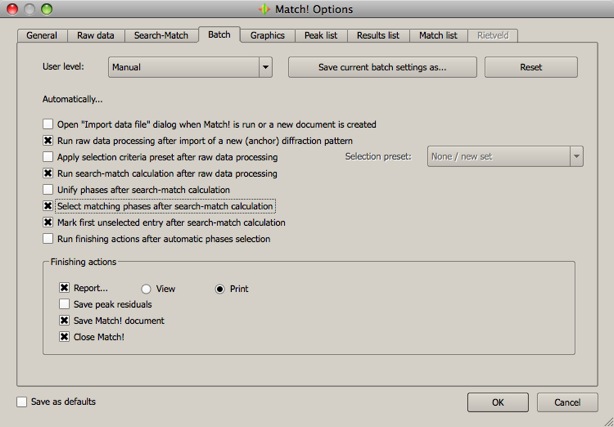This screenshot has height=427, width=614.
Task: Select the View radio button
Action: click(146, 289)
